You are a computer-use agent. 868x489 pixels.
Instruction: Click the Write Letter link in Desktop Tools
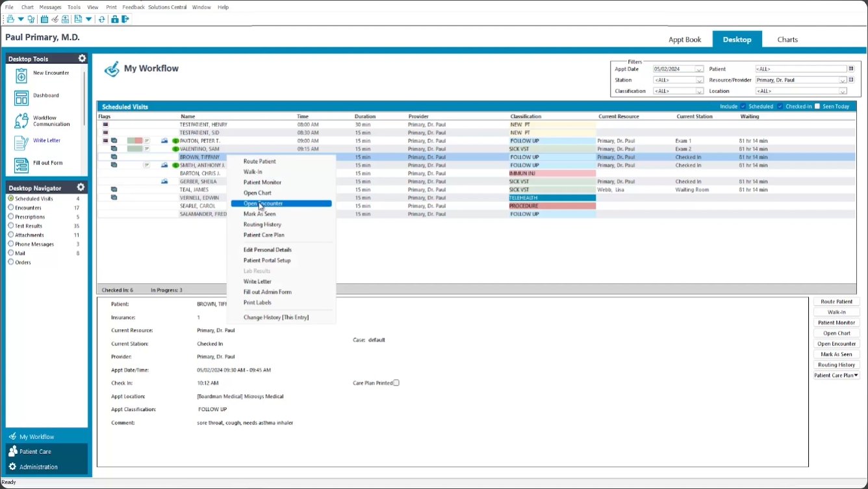click(x=47, y=140)
